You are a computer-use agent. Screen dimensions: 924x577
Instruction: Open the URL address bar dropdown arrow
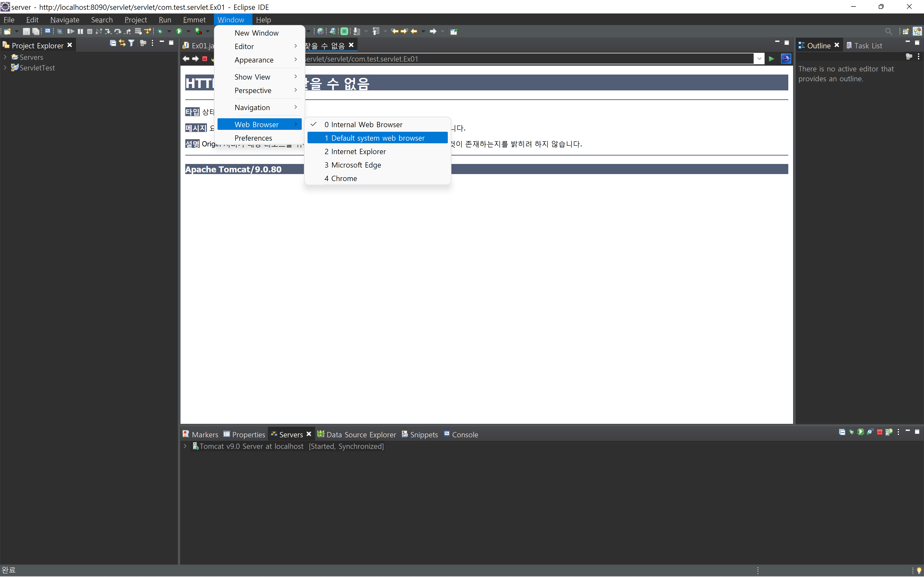tap(759, 59)
